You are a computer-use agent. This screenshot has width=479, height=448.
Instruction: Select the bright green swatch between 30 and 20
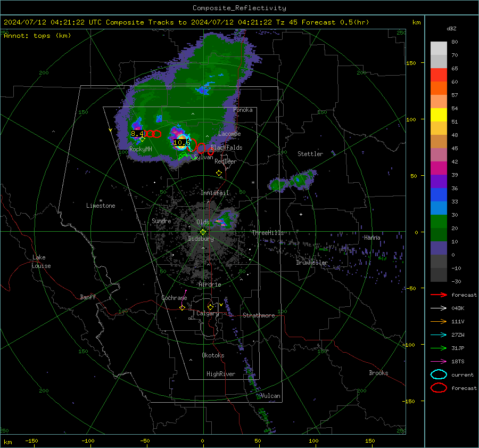(439, 222)
